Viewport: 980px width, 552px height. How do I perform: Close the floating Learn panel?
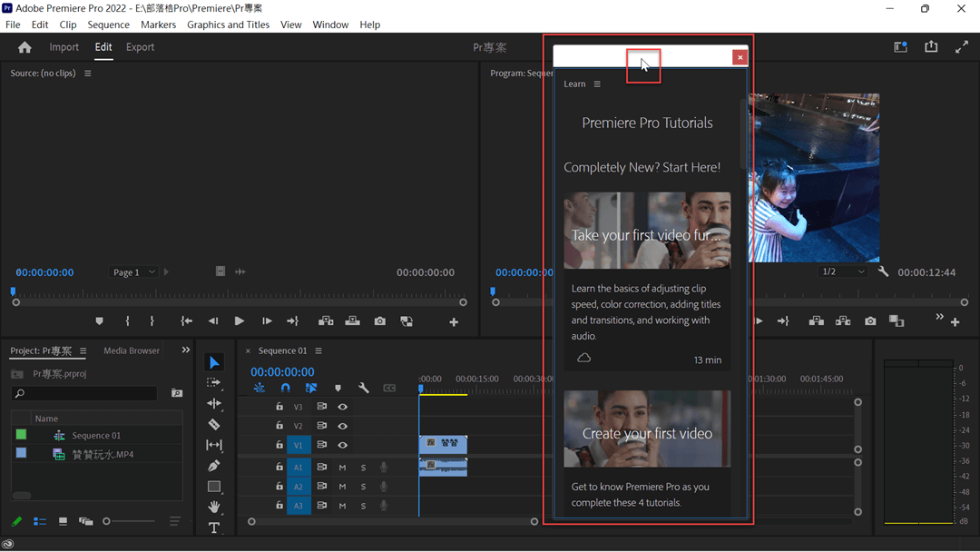[740, 57]
